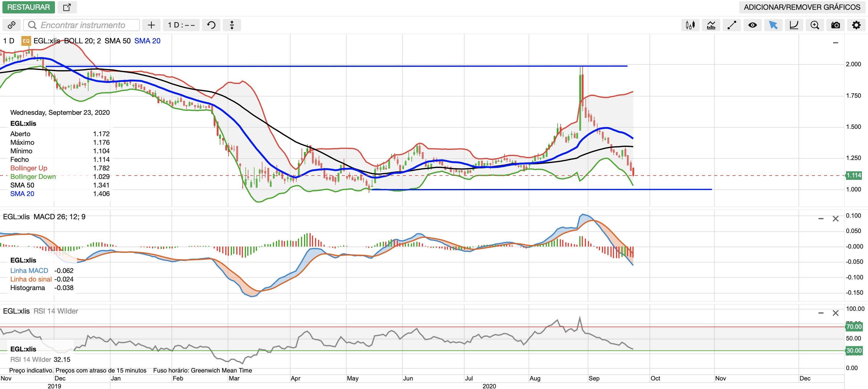Toggle the logarithmic scale curve icon
868x389 pixels.
pos(794,25)
